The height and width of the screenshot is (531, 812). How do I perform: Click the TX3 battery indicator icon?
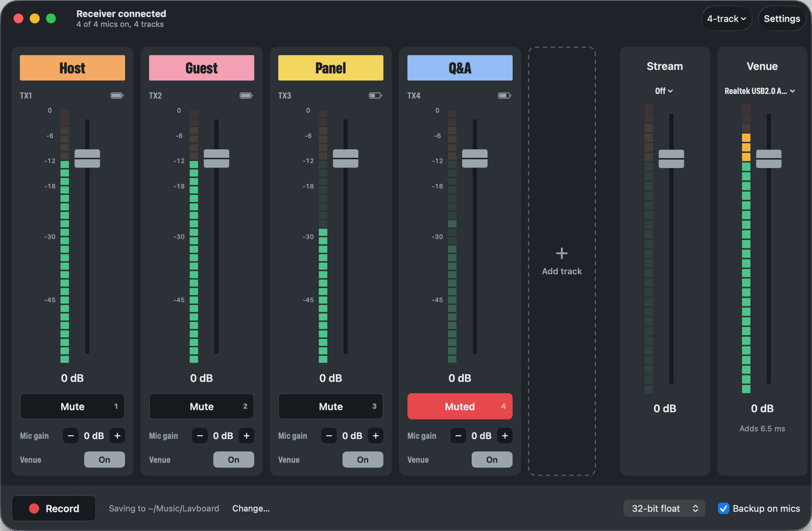click(375, 96)
